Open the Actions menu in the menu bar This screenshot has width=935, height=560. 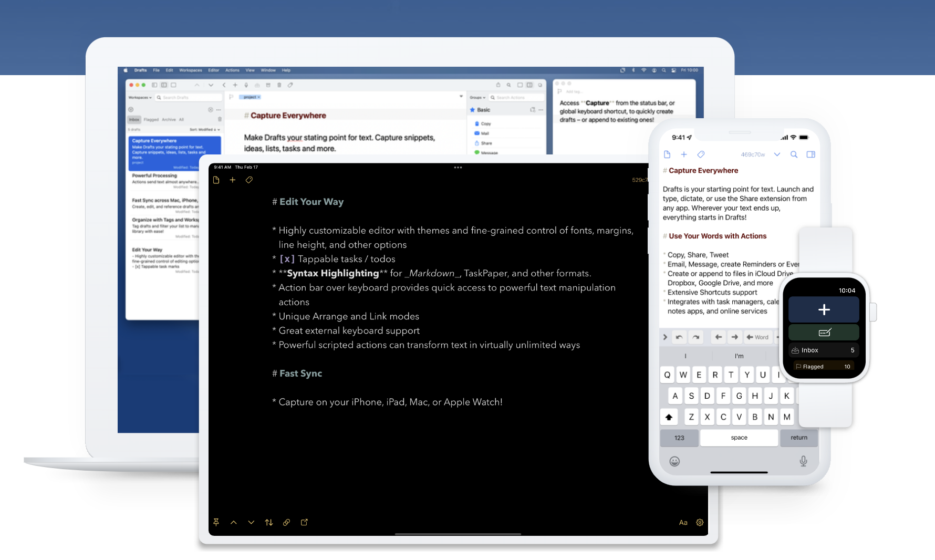(232, 70)
